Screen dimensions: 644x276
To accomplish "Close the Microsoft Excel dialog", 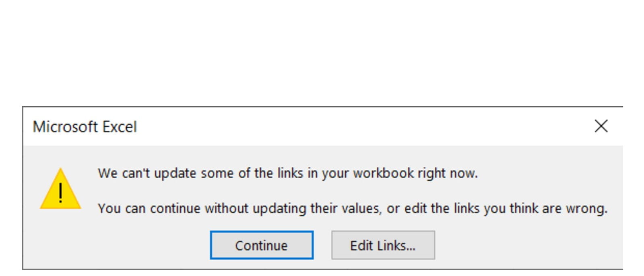I will click(601, 126).
